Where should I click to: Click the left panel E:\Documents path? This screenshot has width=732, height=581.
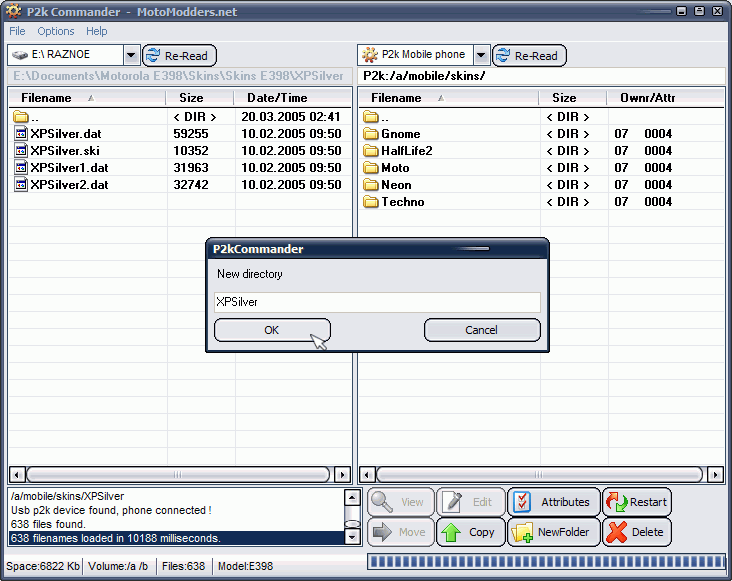[180, 76]
